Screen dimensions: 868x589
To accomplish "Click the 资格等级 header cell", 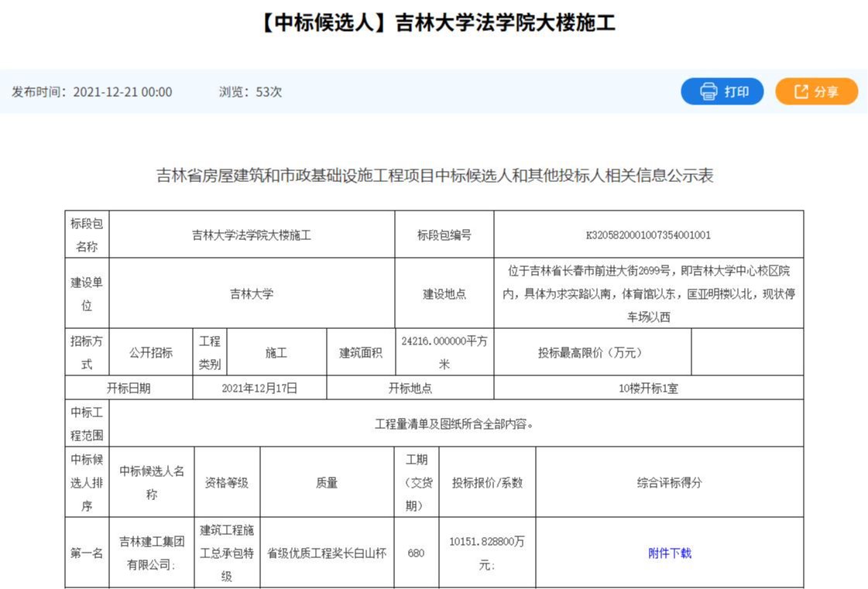I will [x=227, y=482].
